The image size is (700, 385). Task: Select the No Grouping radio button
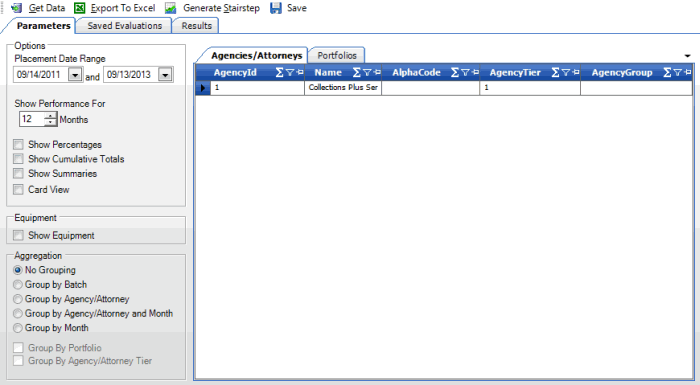coord(18,270)
